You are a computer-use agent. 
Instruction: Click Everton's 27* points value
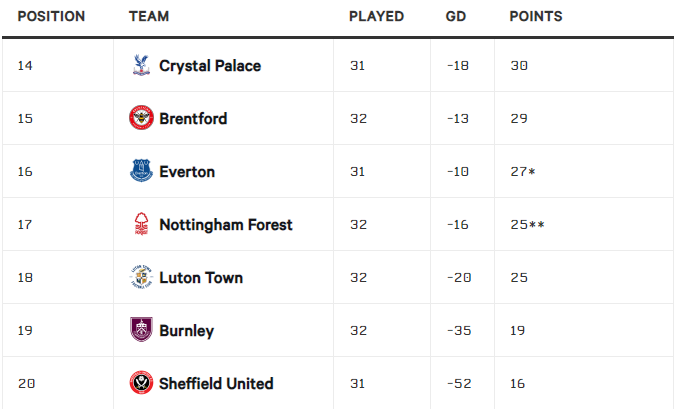click(x=523, y=172)
